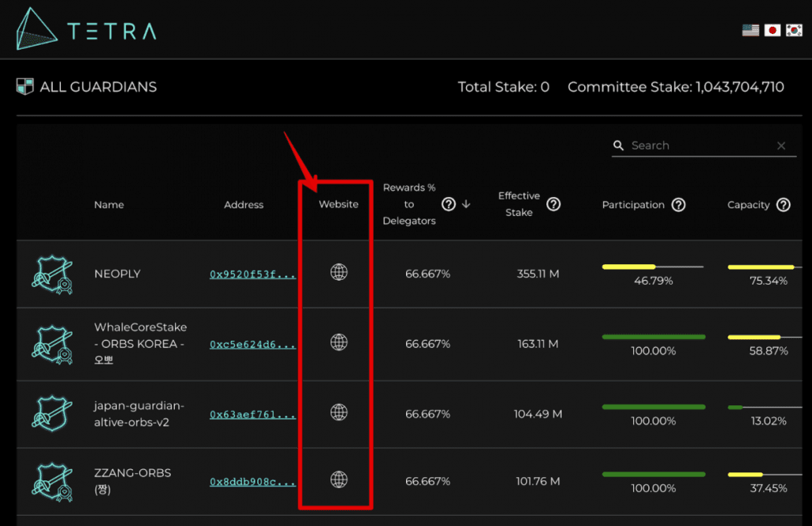The width and height of the screenshot is (812, 526).
Task: Click japan-guardian capacity bar 13.02%
Action: point(765,408)
